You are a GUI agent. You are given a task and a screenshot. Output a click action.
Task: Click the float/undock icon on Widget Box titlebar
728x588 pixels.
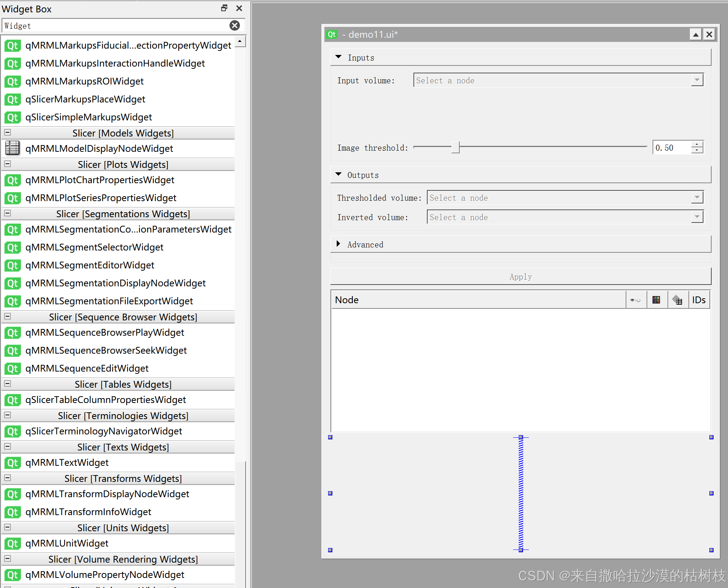tap(224, 8)
